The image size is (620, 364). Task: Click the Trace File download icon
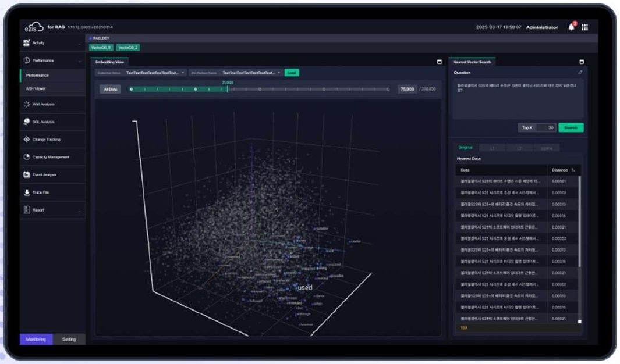pos(27,192)
